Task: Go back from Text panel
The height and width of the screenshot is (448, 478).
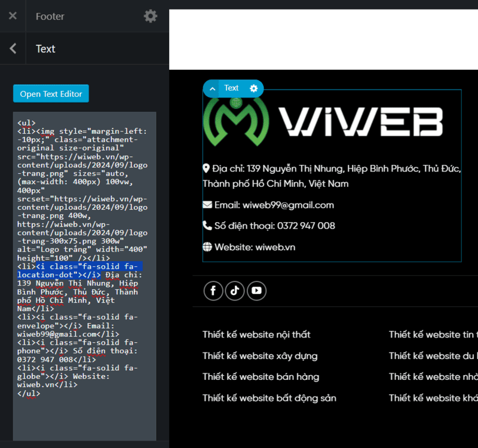Action: click(13, 48)
